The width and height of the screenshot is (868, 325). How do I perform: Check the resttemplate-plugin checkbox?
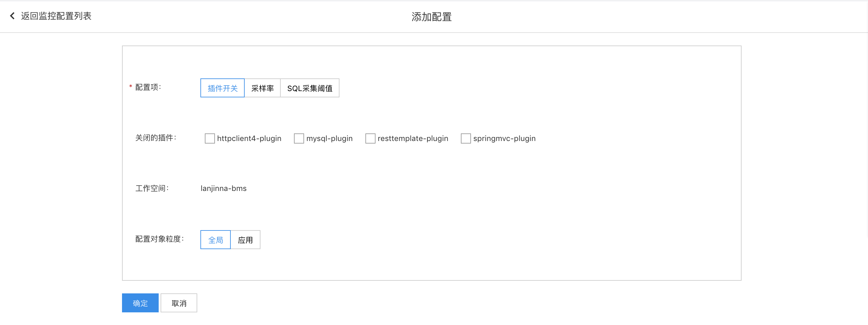(x=370, y=138)
